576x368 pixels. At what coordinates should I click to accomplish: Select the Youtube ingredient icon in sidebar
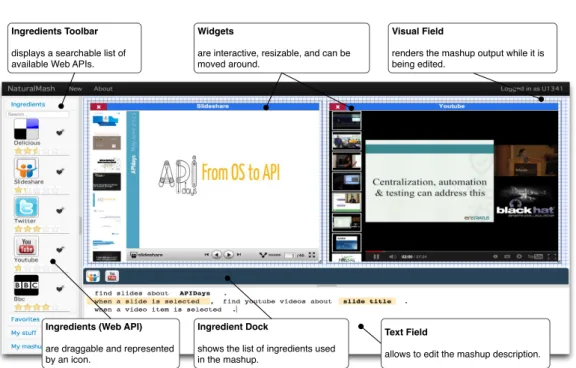pyautogui.click(x=26, y=246)
